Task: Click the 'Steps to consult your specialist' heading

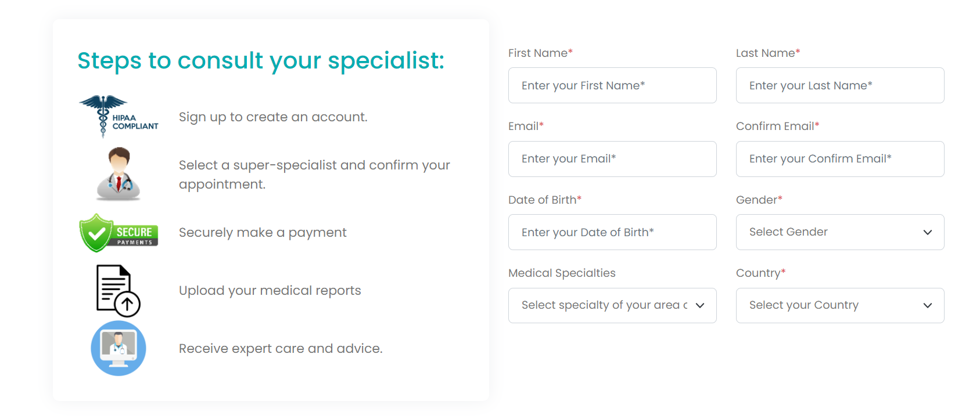Action: click(261, 61)
